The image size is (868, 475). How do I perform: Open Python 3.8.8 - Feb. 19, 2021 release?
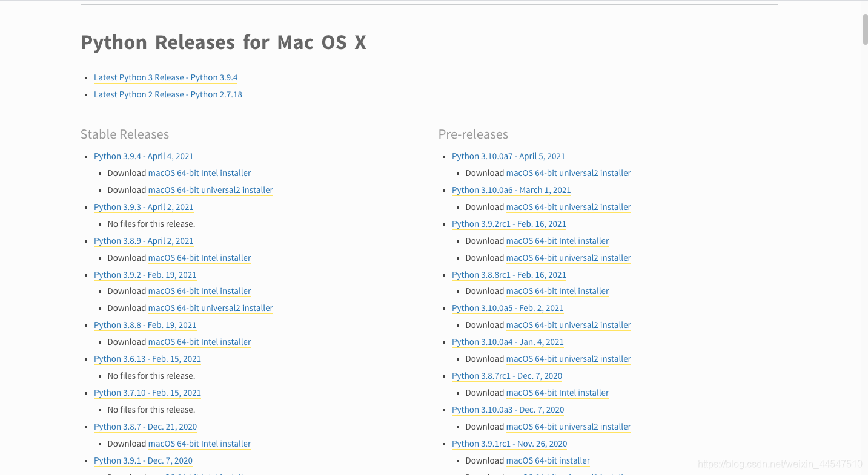pyautogui.click(x=145, y=325)
